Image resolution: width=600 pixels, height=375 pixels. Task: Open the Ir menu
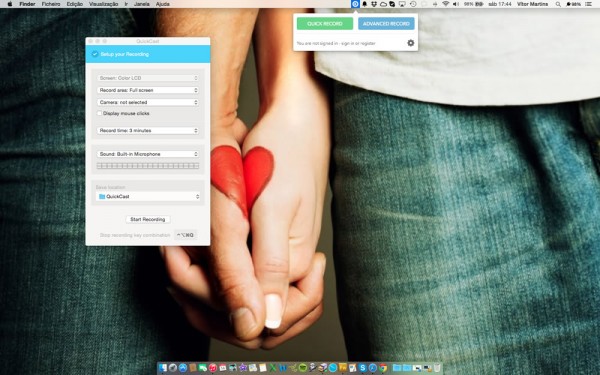coord(126,4)
